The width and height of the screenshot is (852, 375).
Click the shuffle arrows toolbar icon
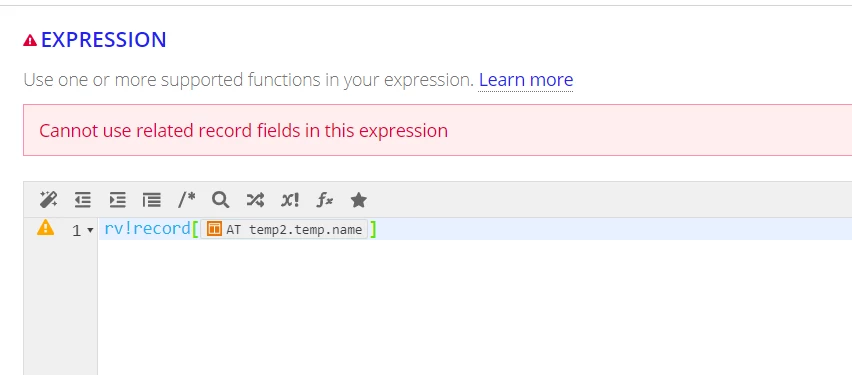(x=255, y=200)
